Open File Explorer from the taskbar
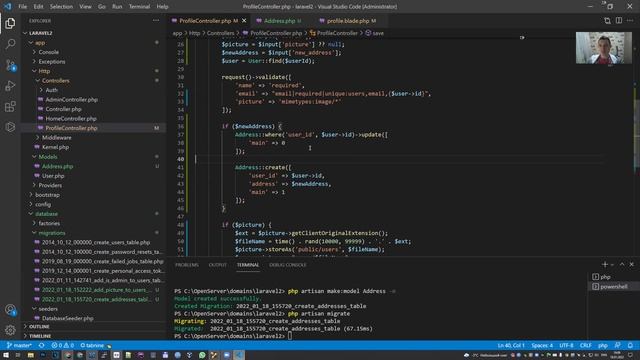The width and height of the screenshot is (640, 360). click(31, 355)
